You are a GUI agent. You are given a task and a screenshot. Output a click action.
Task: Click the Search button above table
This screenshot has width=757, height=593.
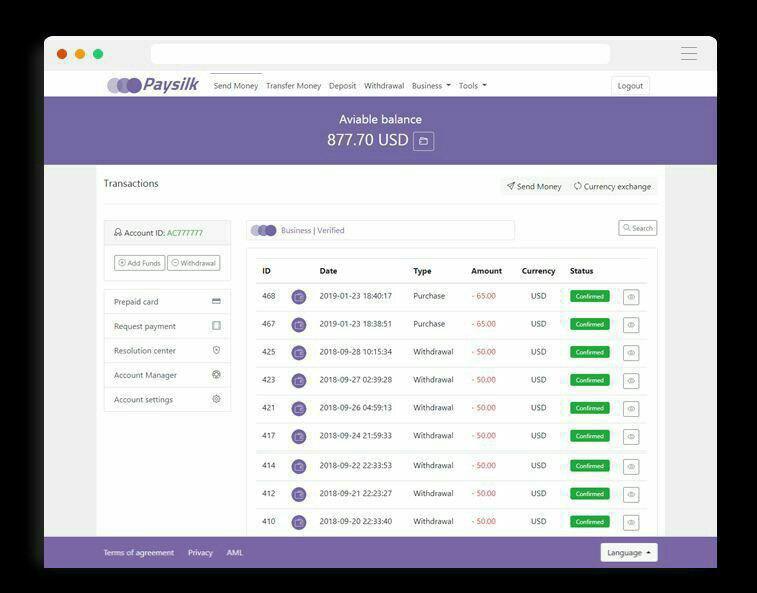(x=638, y=228)
